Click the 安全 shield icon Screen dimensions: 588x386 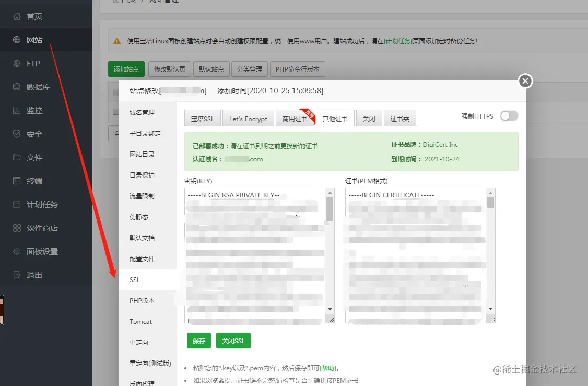17,134
